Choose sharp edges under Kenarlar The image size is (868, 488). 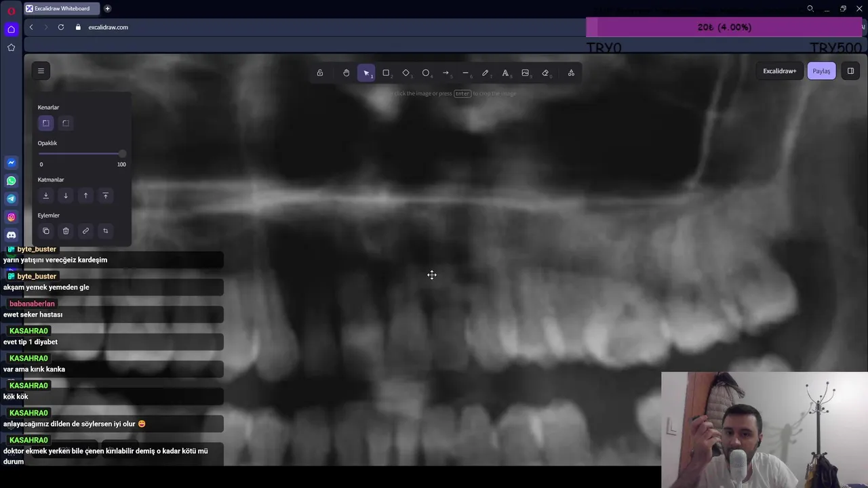point(45,123)
